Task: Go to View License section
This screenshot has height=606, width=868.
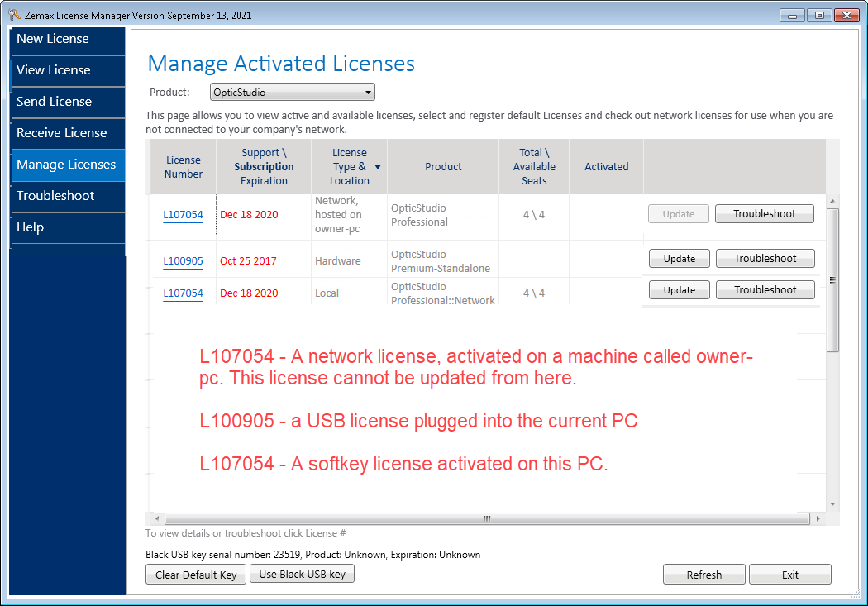Action: [x=68, y=71]
